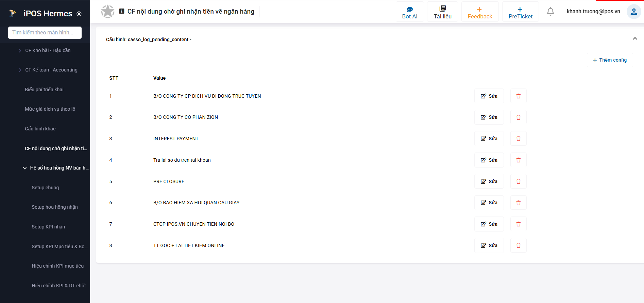644x303 pixels.
Task: Click trash icon for TT GOC row
Action: 518,245
